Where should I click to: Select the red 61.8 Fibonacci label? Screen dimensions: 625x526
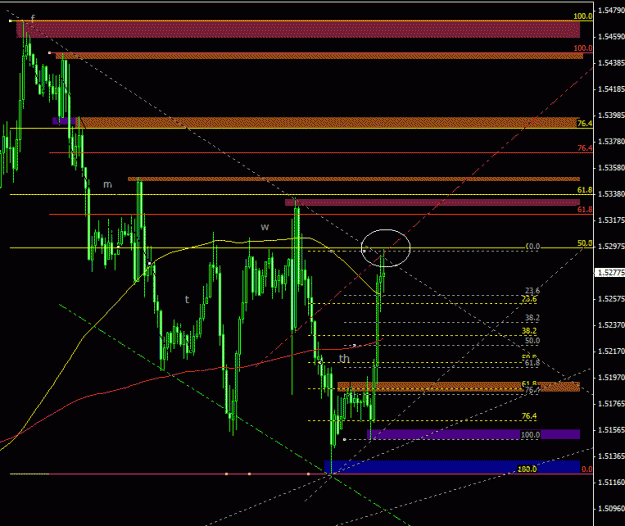[585, 210]
